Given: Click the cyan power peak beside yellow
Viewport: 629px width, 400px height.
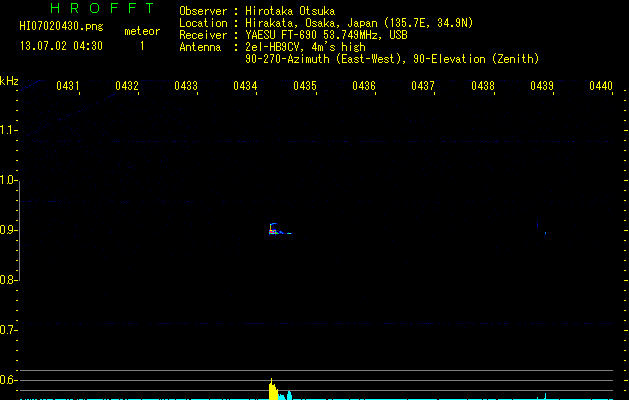Looking at the screenshot, I should click(289, 395).
